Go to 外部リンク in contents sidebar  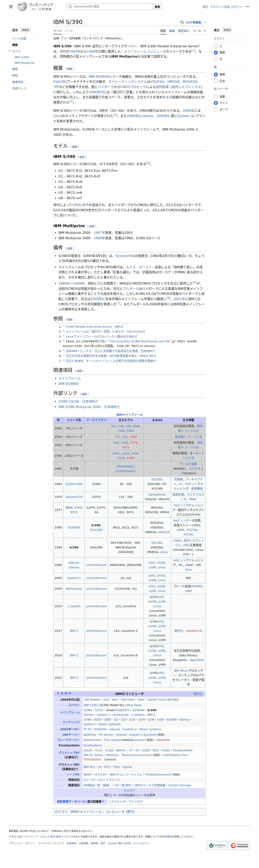click(x=19, y=88)
